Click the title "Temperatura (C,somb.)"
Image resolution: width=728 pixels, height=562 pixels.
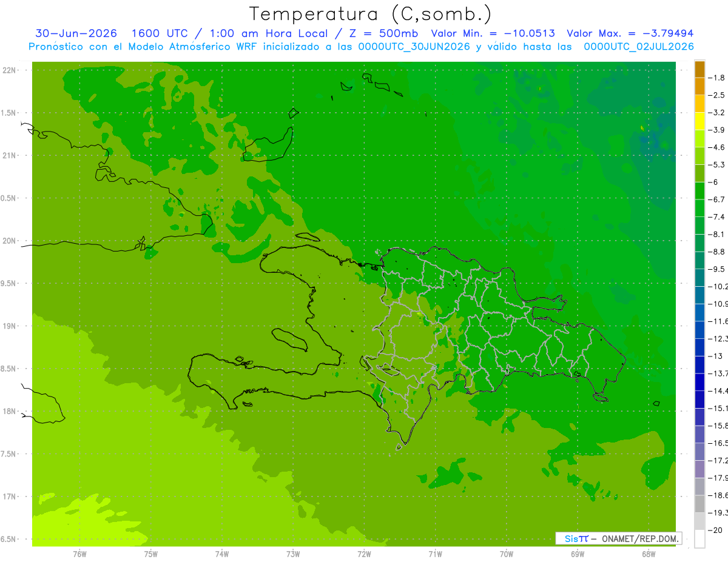point(371,14)
